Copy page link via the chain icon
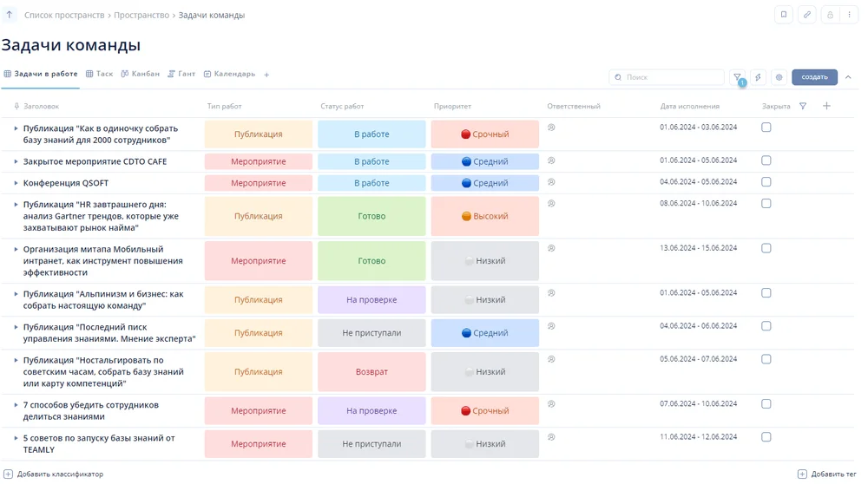This screenshot has width=868, height=484. (x=807, y=15)
